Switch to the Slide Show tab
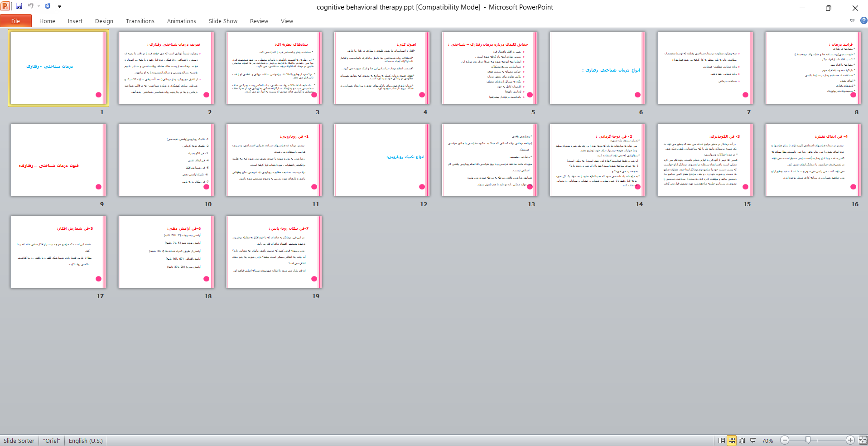 point(223,21)
